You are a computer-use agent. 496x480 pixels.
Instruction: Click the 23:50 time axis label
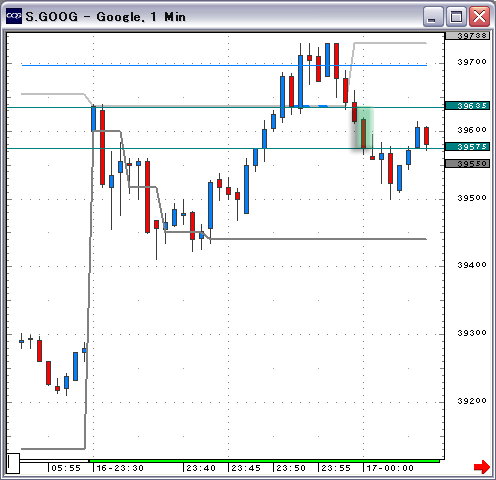[x=291, y=468]
